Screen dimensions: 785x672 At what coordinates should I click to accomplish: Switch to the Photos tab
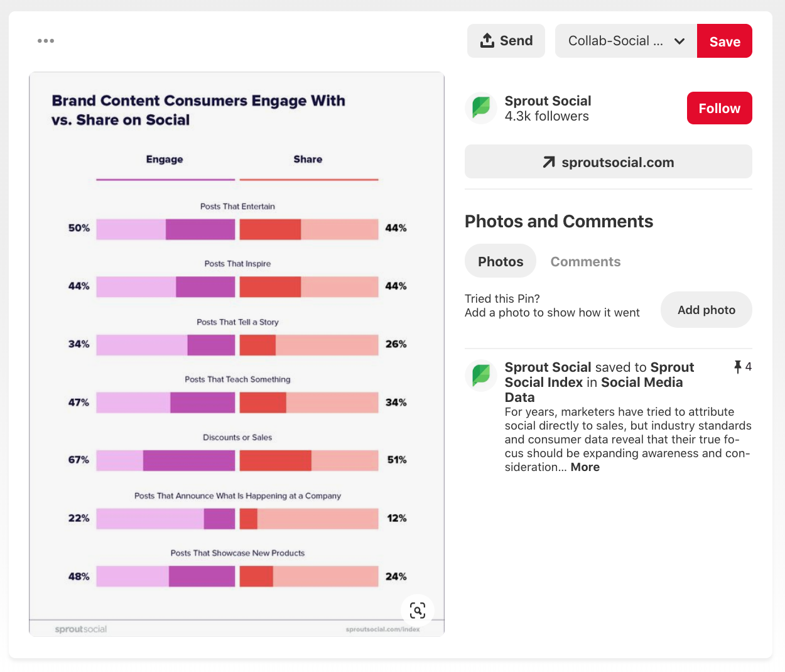pyautogui.click(x=501, y=261)
